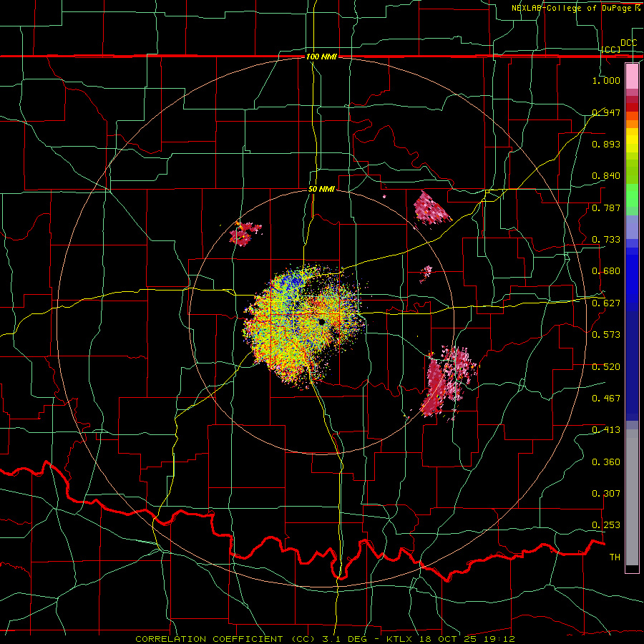Click the CORRELATION COEFFICIENT (CC) caption text
This screenshot has width=644, height=644.
(225, 639)
